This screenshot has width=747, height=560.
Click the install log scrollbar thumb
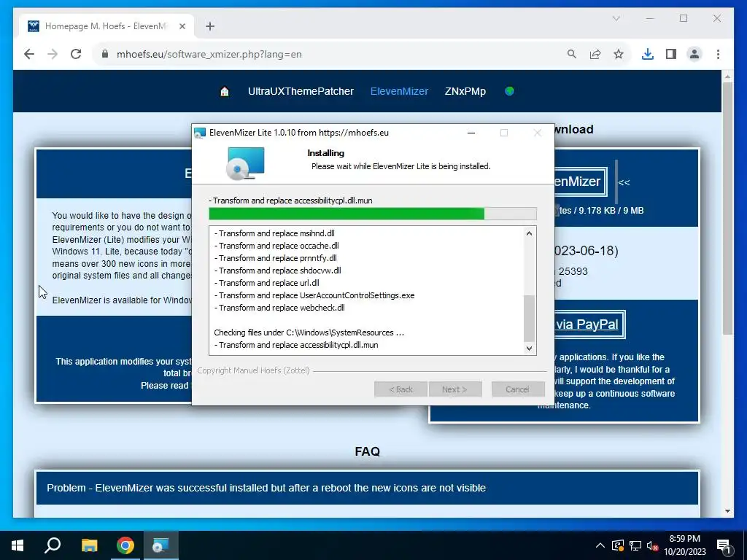click(530, 318)
